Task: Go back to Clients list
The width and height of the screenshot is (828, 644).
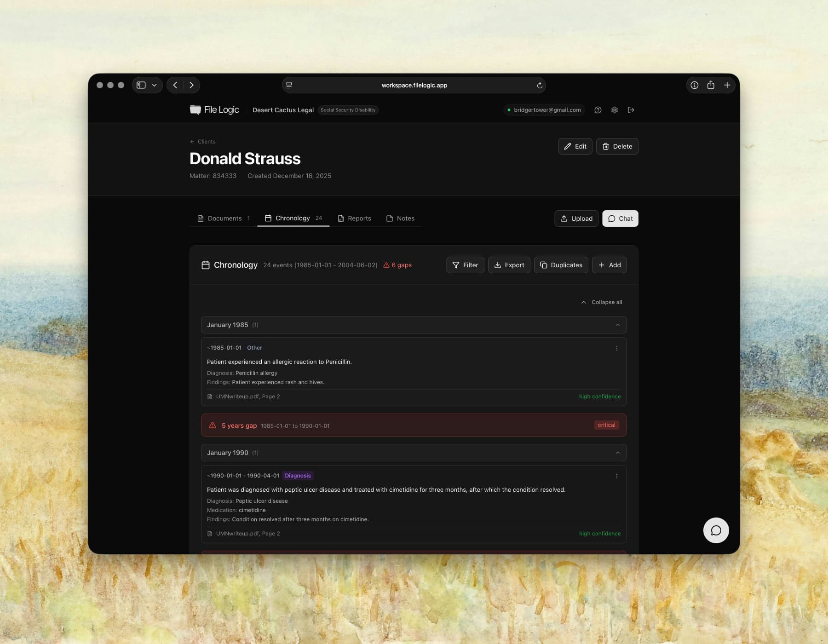Action: (202, 142)
